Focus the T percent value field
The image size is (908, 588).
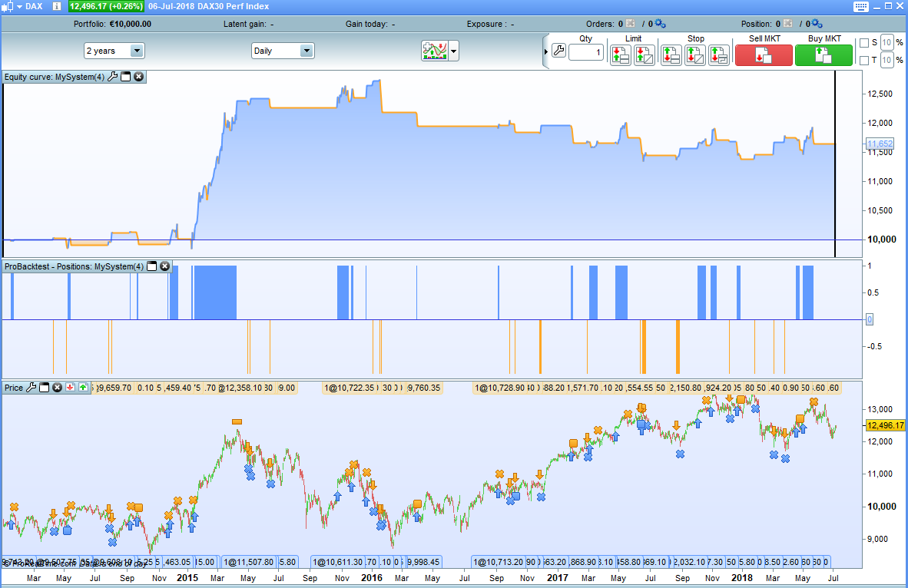click(x=886, y=60)
